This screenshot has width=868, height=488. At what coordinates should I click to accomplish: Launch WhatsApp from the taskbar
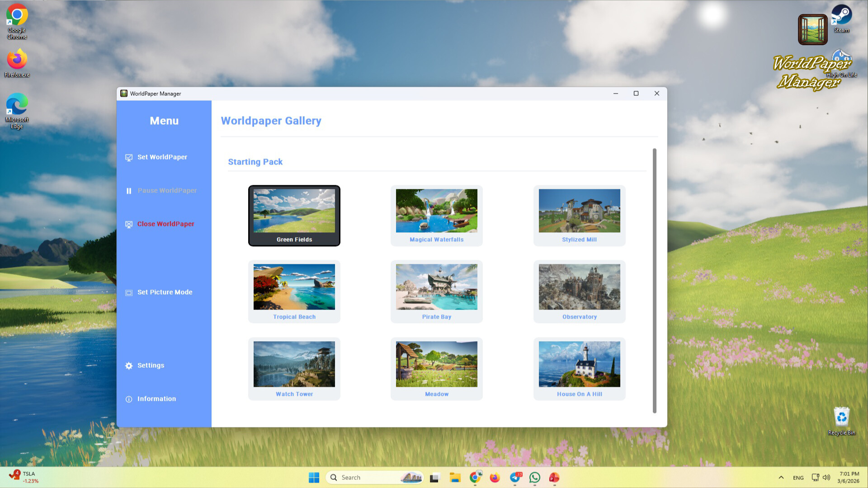[534, 477]
